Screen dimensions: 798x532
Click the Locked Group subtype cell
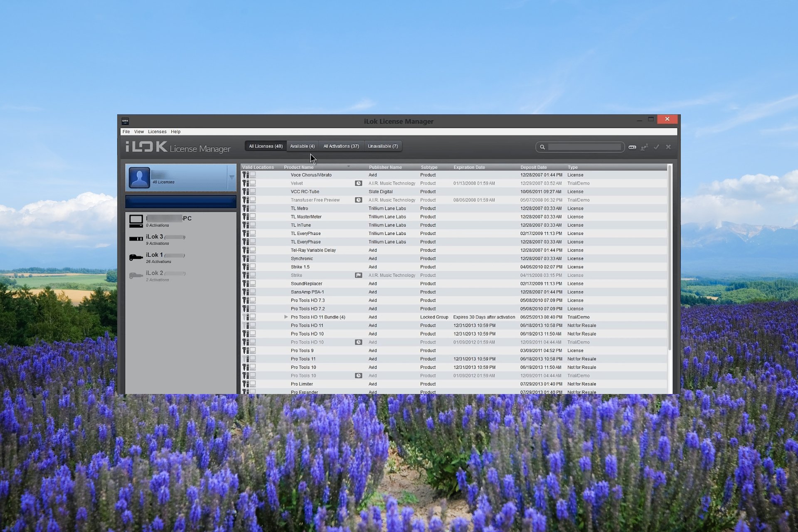[x=434, y=317]
